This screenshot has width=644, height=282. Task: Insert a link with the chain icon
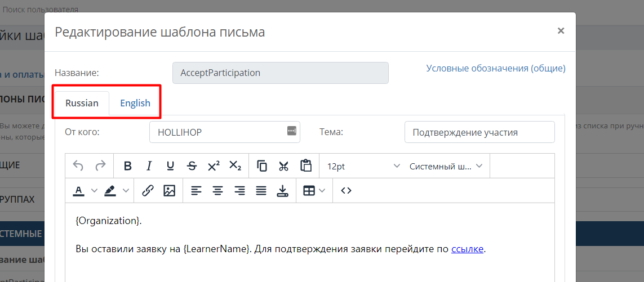click(x=148, y=190)
